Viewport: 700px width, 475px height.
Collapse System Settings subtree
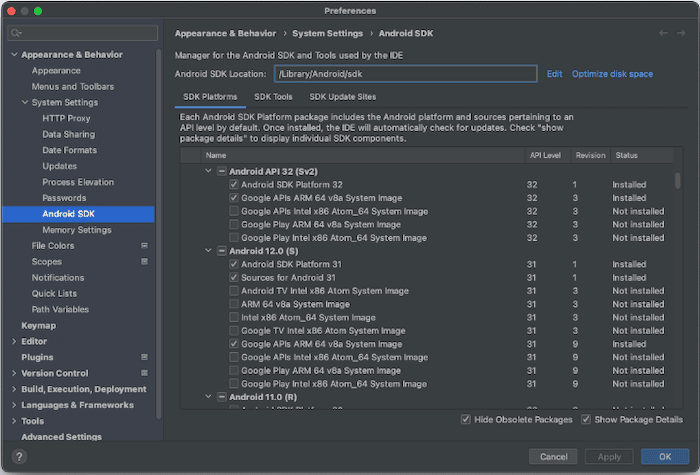pos(25,102)
